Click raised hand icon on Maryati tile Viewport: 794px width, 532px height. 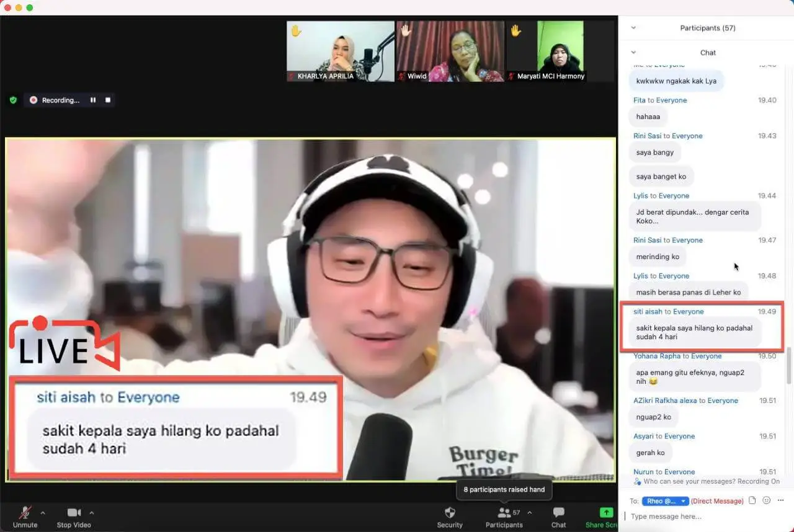[515, 30]
